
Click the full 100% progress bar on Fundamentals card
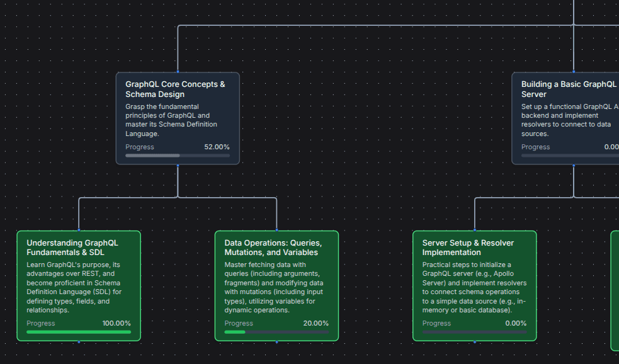(x=79, y=331)
